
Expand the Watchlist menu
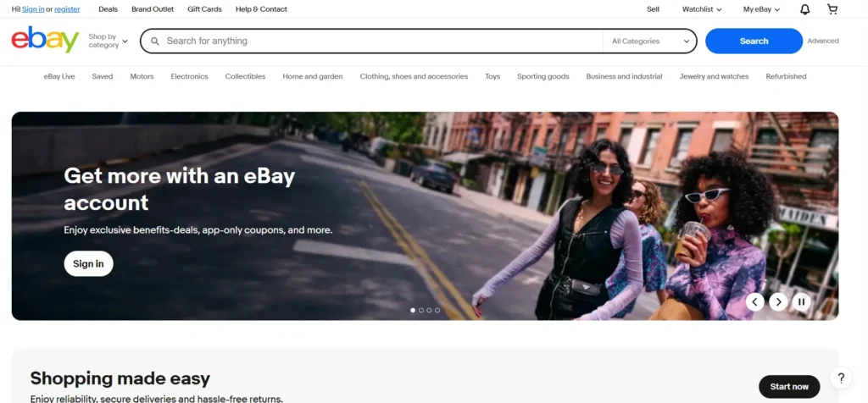point(702,9)
